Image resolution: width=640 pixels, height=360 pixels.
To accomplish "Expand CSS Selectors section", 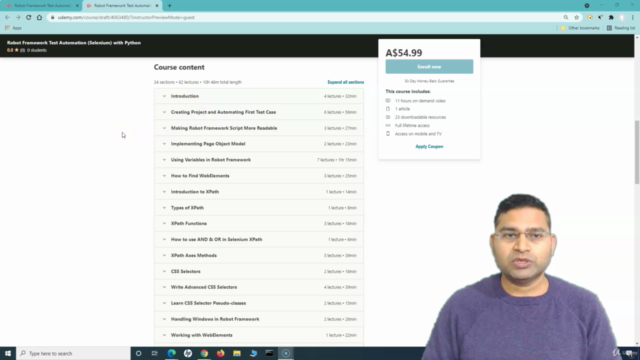I will coord(259,271).
